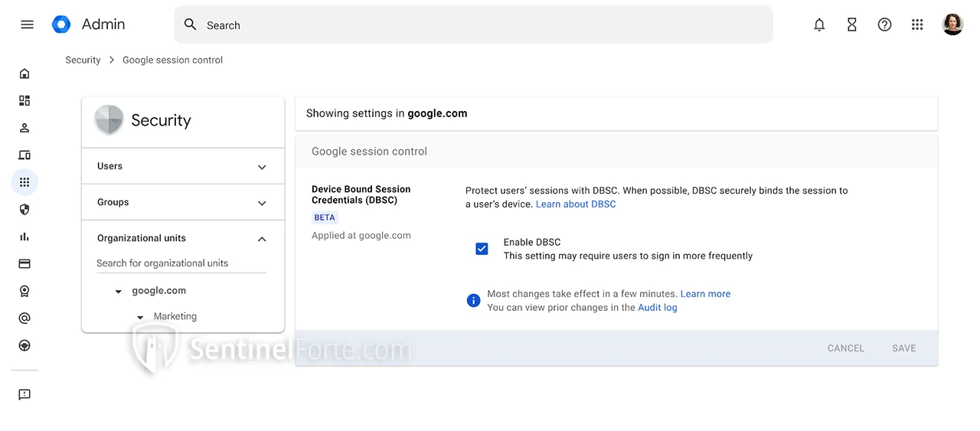The height and width of the screenshot is (431, 980).
Task: Click the Google session control header
Action: 369,152
